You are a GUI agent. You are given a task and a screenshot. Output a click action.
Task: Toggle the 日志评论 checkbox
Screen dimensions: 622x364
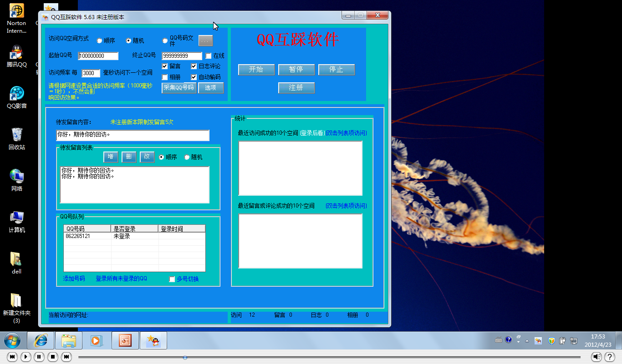(x=194, y=66)
